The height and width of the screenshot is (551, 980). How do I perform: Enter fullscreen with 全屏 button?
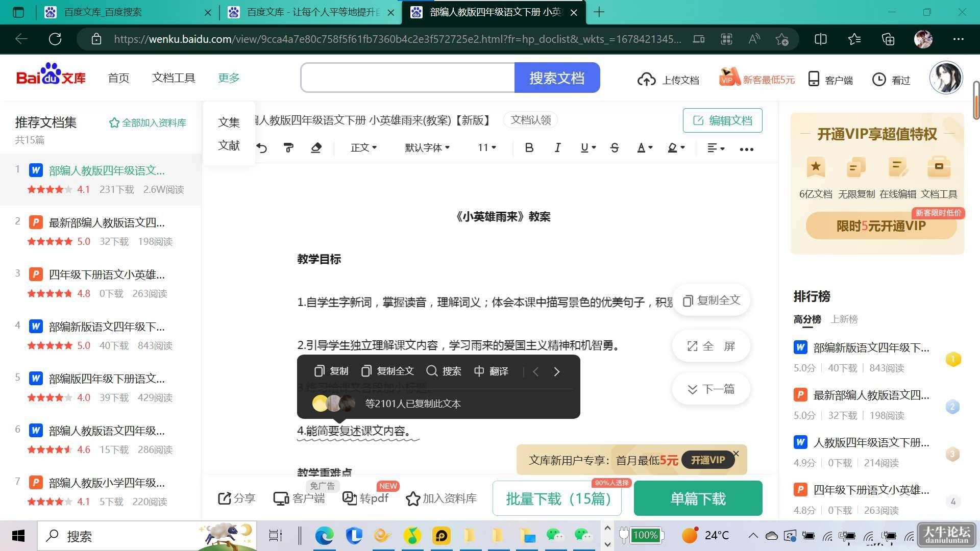point(712,346)
